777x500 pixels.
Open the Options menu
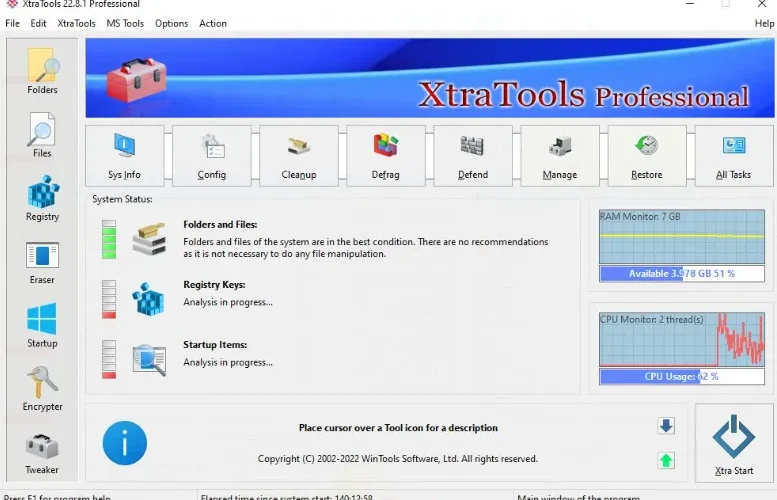pos(171,23)
